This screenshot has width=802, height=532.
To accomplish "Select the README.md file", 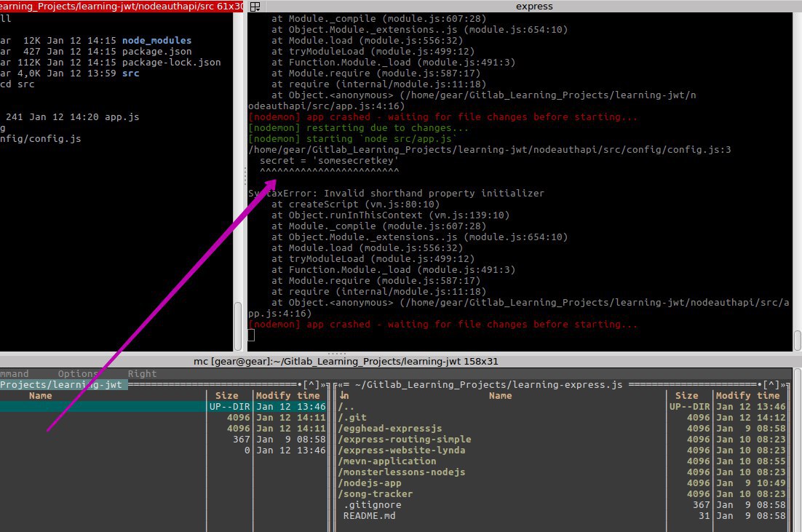I will click(369, 516).
